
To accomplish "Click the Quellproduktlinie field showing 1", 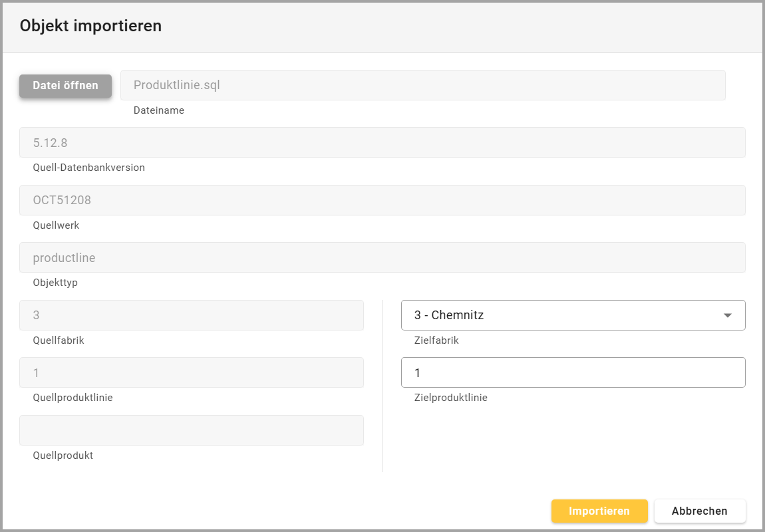I will pos(192,373).
